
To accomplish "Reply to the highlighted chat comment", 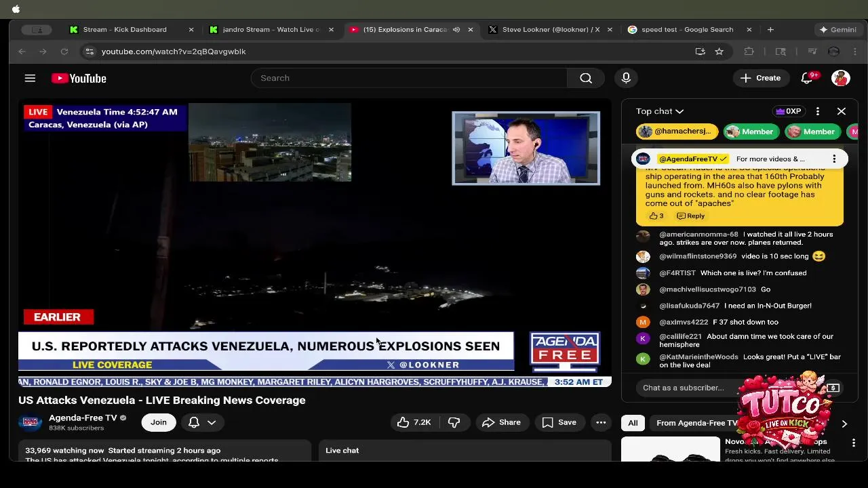I will (x=691, y=216).
